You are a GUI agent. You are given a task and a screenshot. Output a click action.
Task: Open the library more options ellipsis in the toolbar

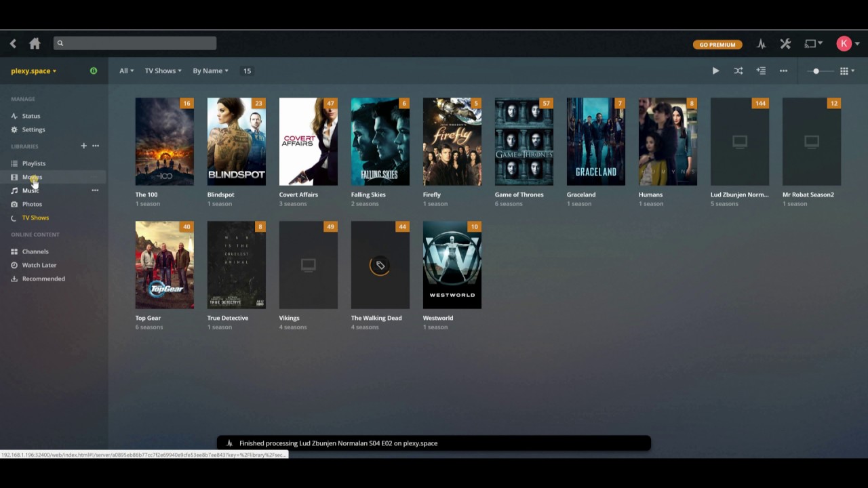point(783,70)
